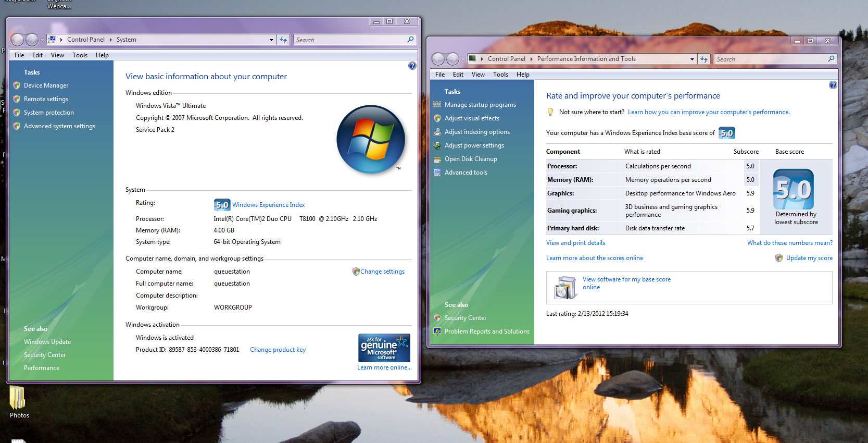Click Problem Reports and Solutions icon
This screenshot has height=443, width=868.
coord(437,331)
